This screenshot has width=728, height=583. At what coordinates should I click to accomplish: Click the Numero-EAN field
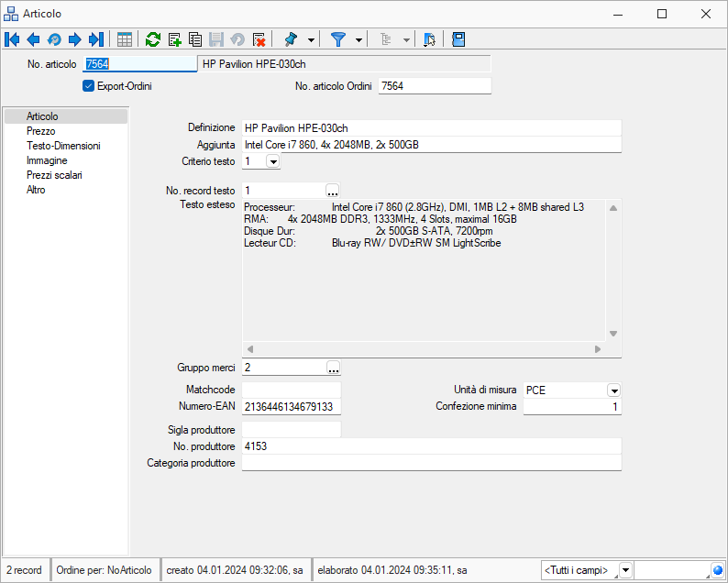point(291,407)
